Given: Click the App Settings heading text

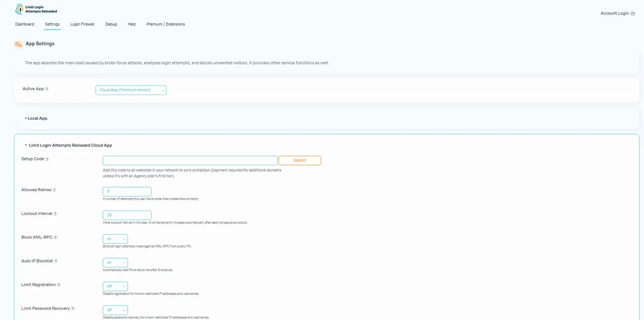Looking at the screenshot, I should 40,44.
